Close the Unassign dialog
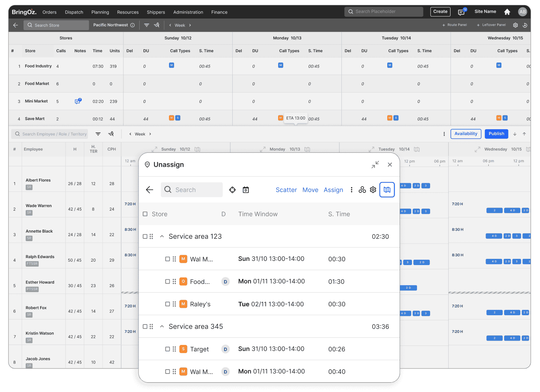The image size is (540, 392). 390,165
